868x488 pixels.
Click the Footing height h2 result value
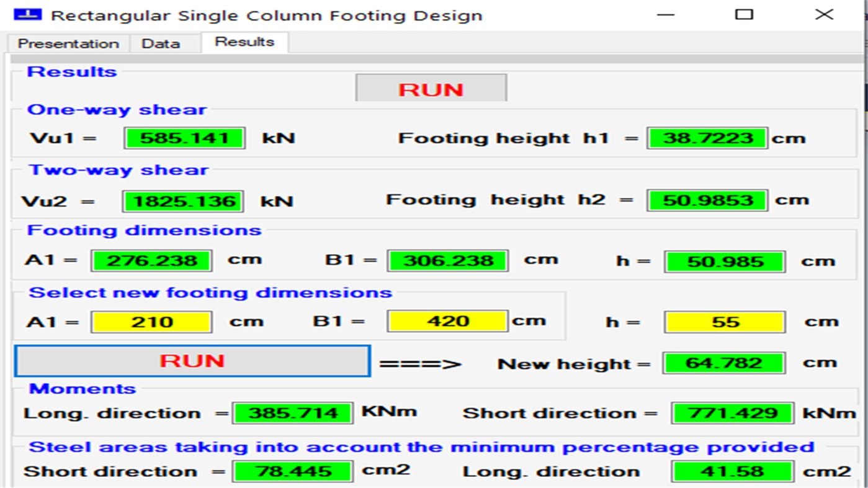pyautogui.click(x=707, y=200)
